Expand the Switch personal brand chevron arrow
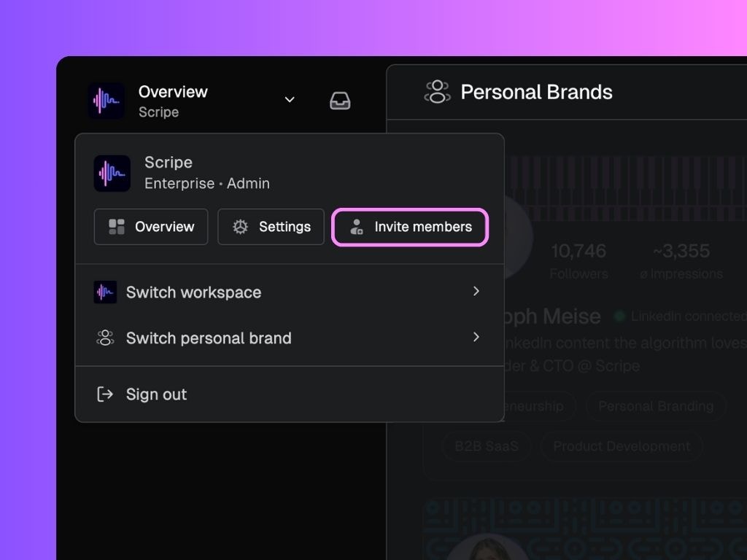 [x=476, y=337]
